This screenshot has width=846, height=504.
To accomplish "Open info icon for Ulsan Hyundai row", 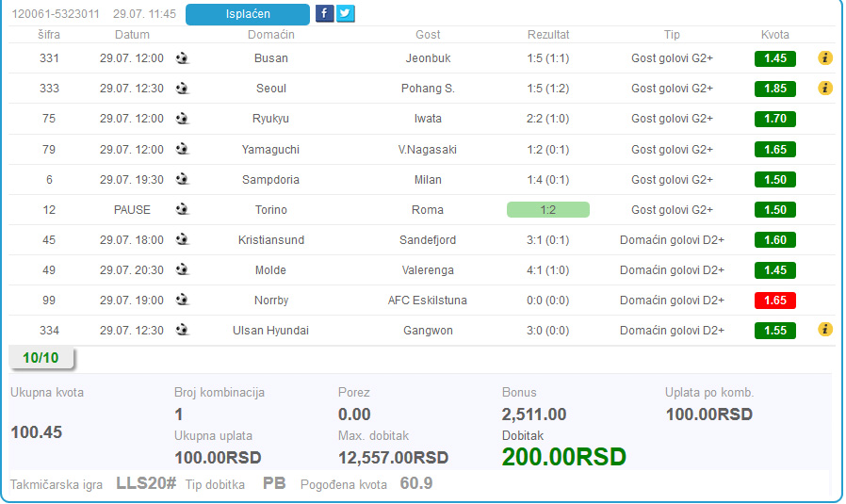I will click(x=825, y=330).
